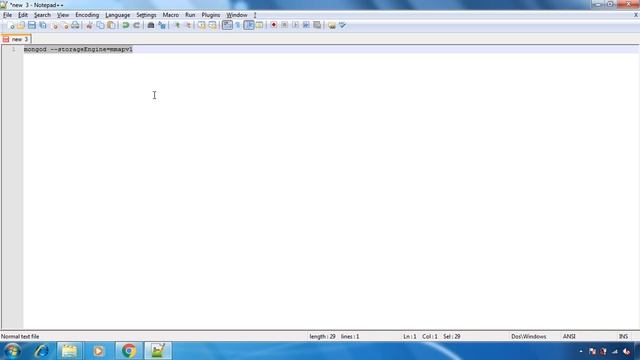Click Notepad++ taskbar button
This screenshot has height=360, width=640.
pos(158,351)
